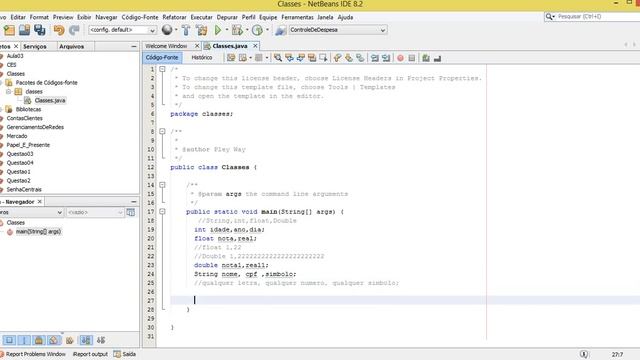Toggle Rectangular Selection mode
Image resolution: width=640 pixels, height=360 pixels.
[323, 58]
